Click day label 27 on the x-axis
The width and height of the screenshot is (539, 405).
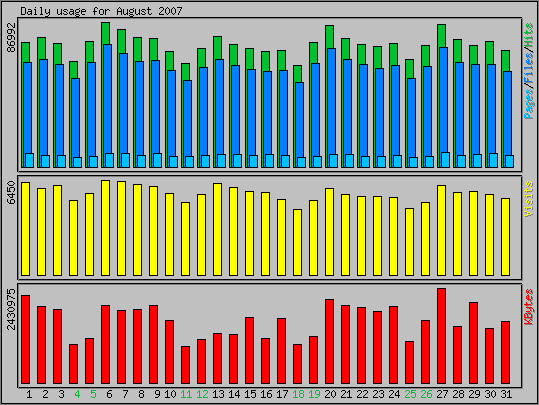point(442,394)
